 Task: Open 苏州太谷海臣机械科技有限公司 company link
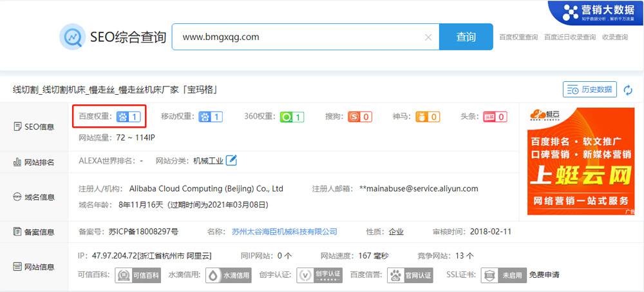[x=284, y=231]
